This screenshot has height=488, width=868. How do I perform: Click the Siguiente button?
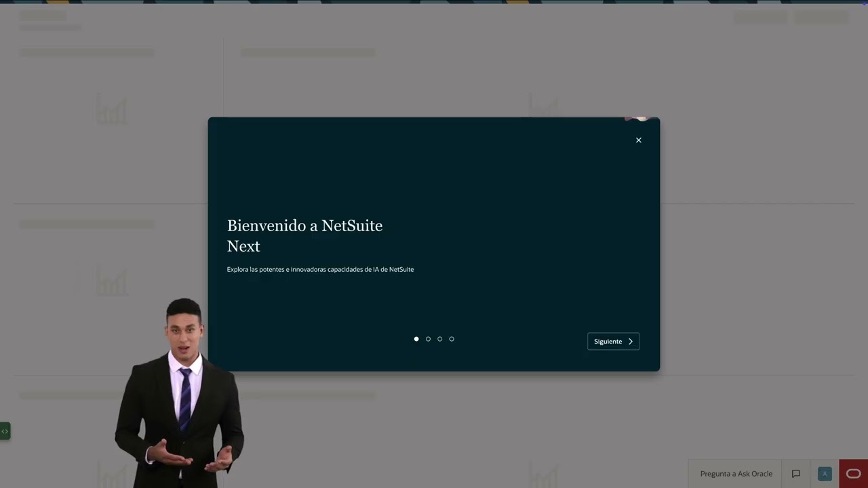coord(613,342)
